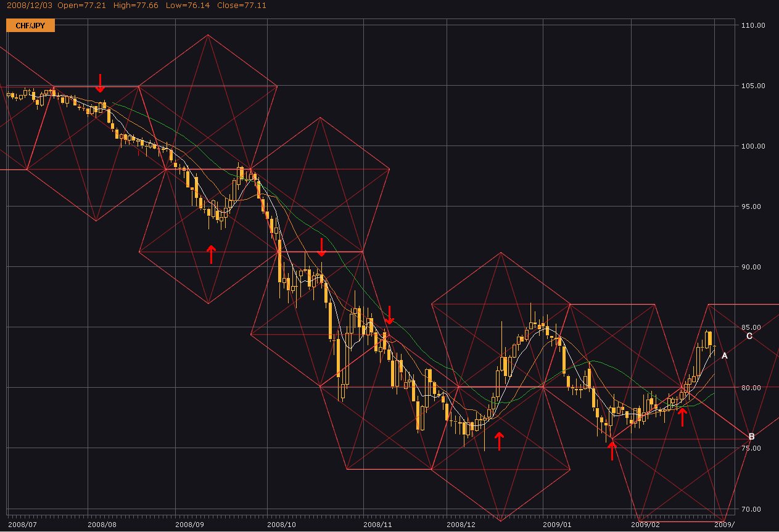Select the point label B on chart

pyautogui.click(x=751, y=436)
